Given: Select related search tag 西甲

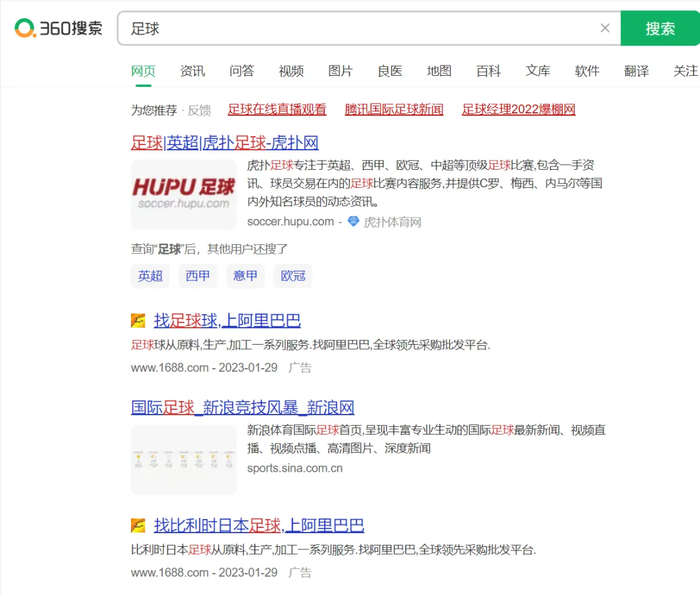Looking at the screenshot, I should tap(198, 276).
